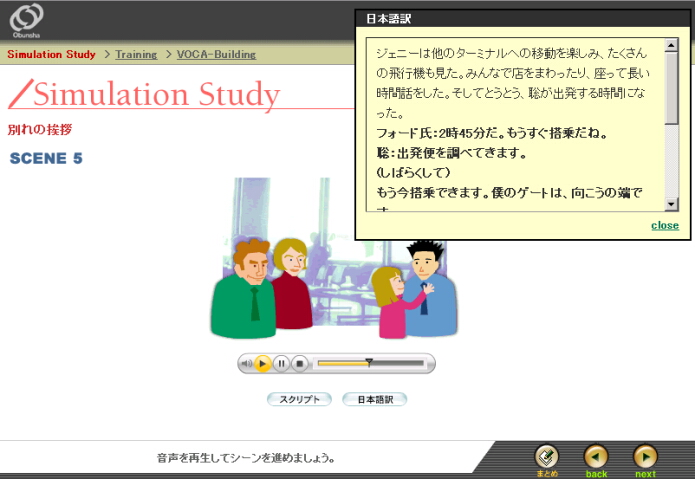The image size is (695, 479).
Task: Click the translation popup scrollbar thumb
Action: tap(671, 86)
